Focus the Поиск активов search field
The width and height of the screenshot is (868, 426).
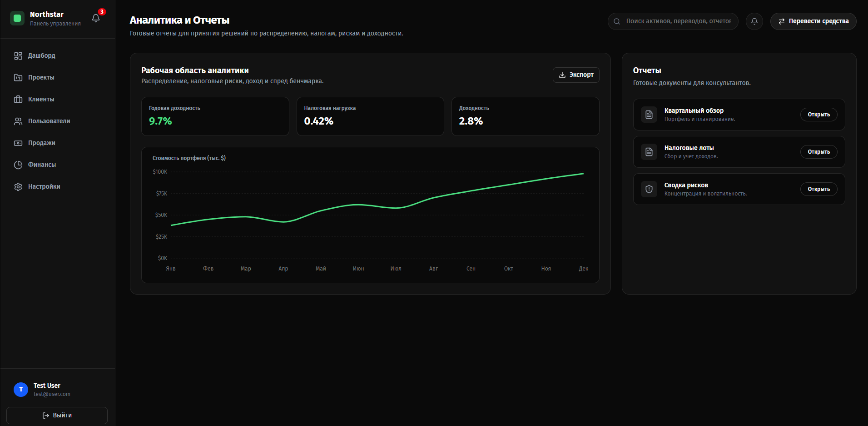tap(673, 21)
